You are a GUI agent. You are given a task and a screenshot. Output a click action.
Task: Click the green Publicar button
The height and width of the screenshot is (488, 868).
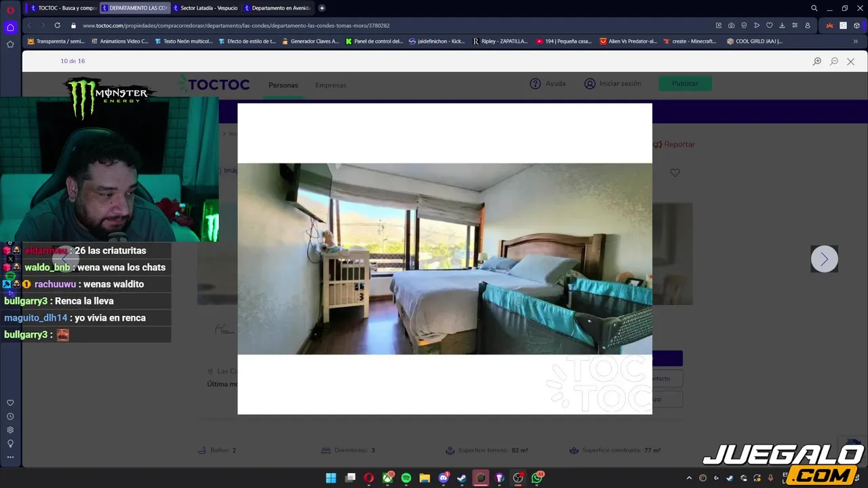[685, 83]
